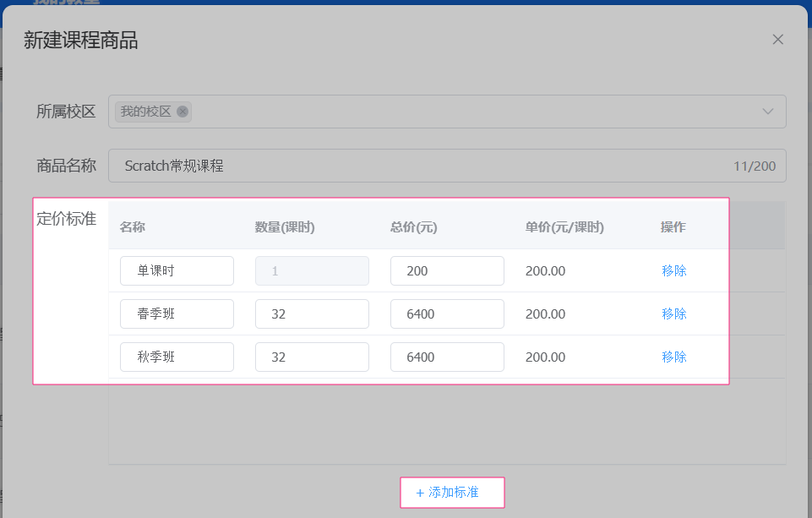Image resolution: width=812 pixels, height=518 pixels.
Task: Click the 11/200 character counter
Action: pos(755,166)
